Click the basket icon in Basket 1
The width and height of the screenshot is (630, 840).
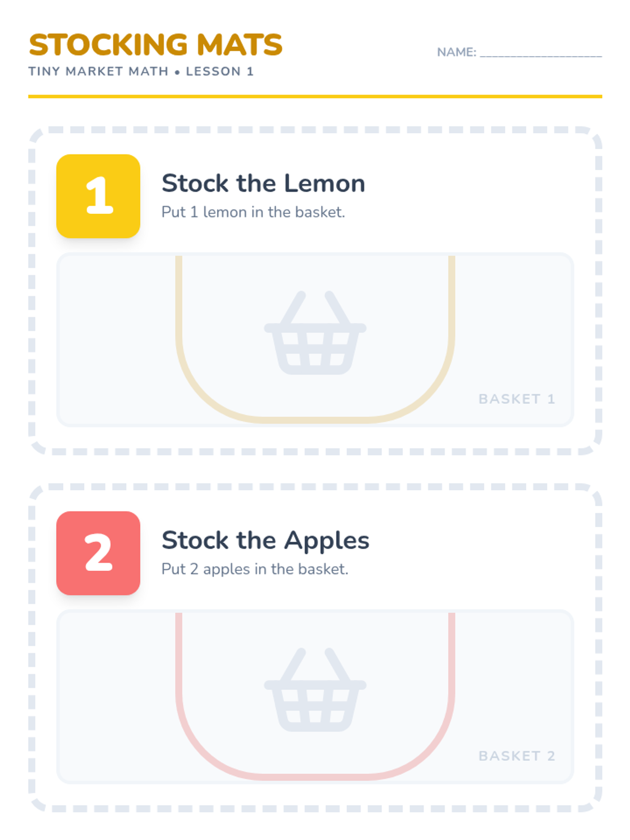315,332
